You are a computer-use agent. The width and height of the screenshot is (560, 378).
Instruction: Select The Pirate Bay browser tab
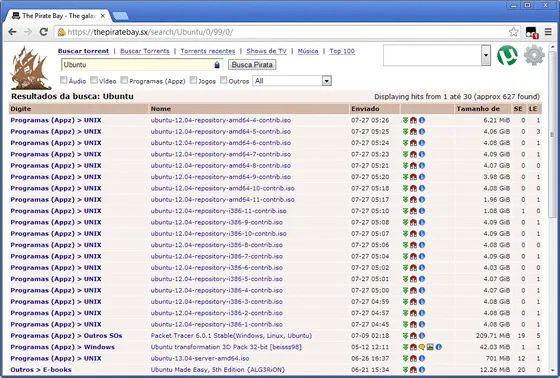[59, 16]
